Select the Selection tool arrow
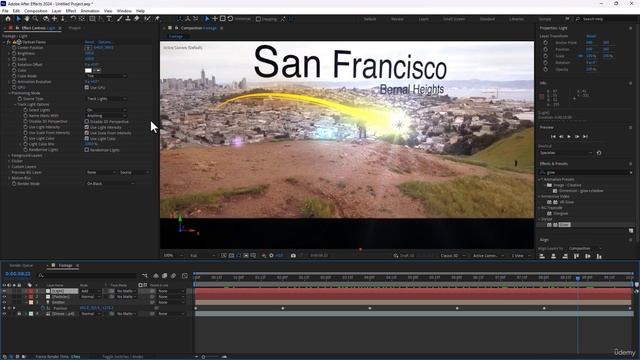Viewport: 640px width, 360px height. [x=18, y=19]
